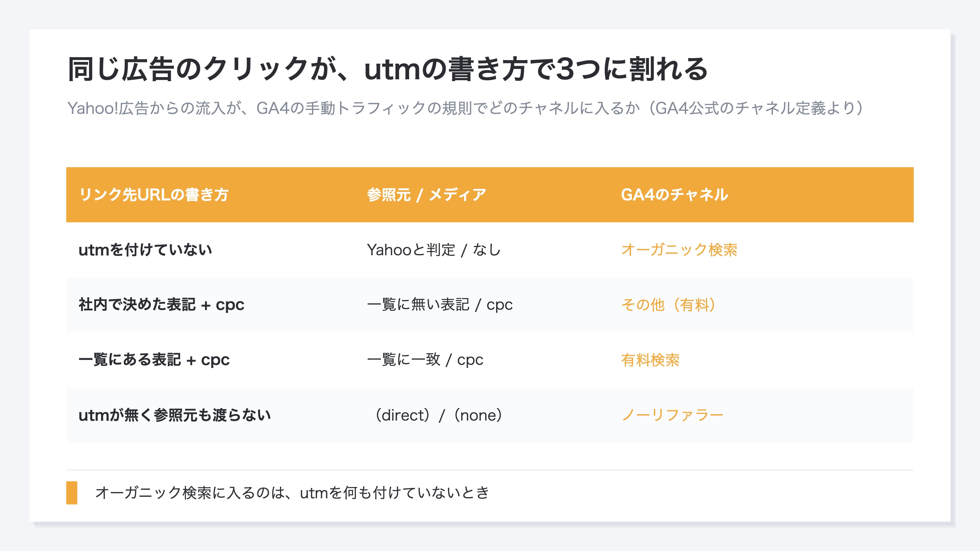Click the ノーリファラー channel text
The height and width of the screenshot is (551, 980).
pos(672,415)
